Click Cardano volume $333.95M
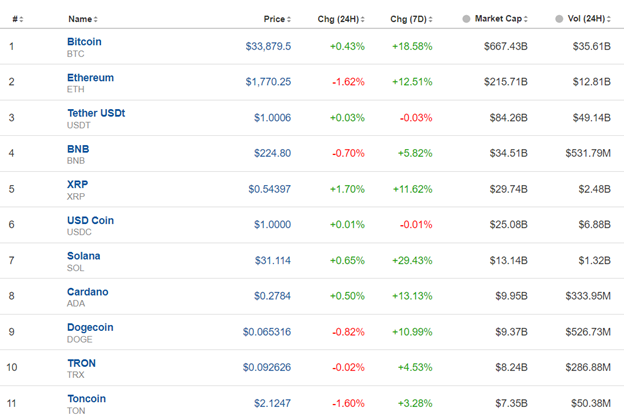The width and height of the screenshot is (624, 415). pos(588,296)
